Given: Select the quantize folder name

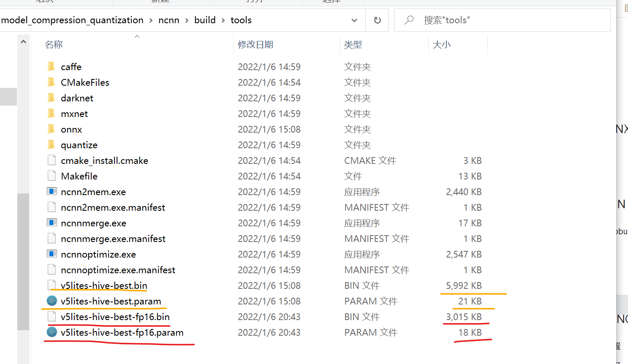Looking at the screenshot, I should 79,145.
